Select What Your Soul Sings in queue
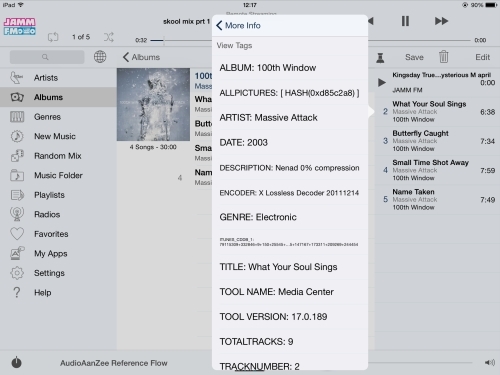 tap(437, 112)
